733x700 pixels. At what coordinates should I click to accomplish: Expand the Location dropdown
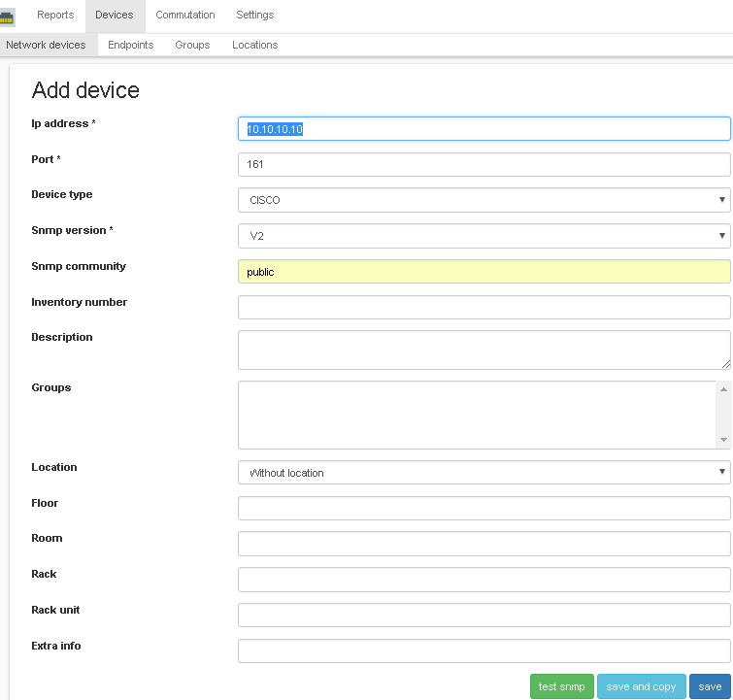[483, 473]
